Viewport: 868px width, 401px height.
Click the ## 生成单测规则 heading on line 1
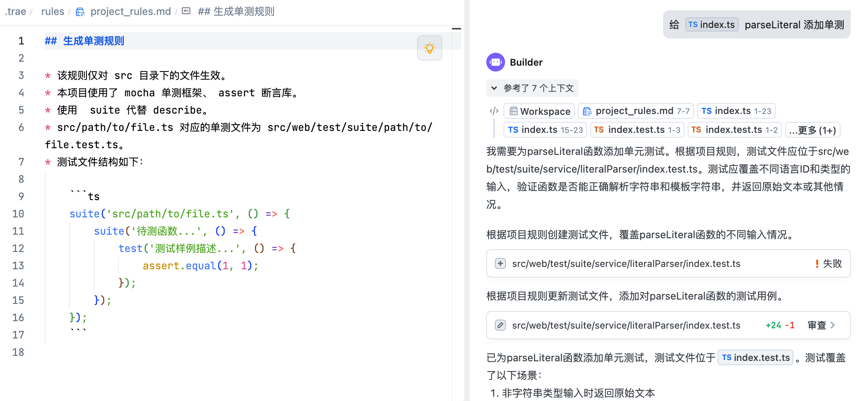pyautogui.click(x=84, y=41)
